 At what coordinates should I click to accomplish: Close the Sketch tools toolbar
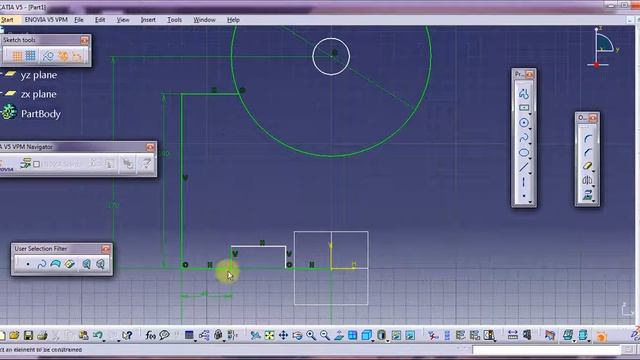(x=84, y=40)
